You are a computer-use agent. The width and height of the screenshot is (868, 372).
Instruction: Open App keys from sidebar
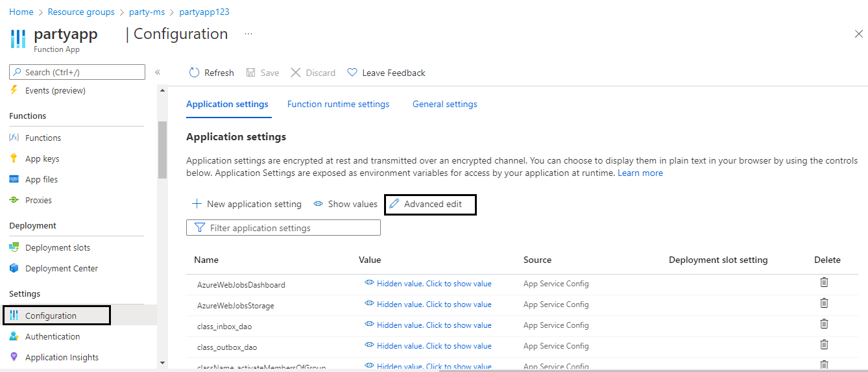click(42, 158)
